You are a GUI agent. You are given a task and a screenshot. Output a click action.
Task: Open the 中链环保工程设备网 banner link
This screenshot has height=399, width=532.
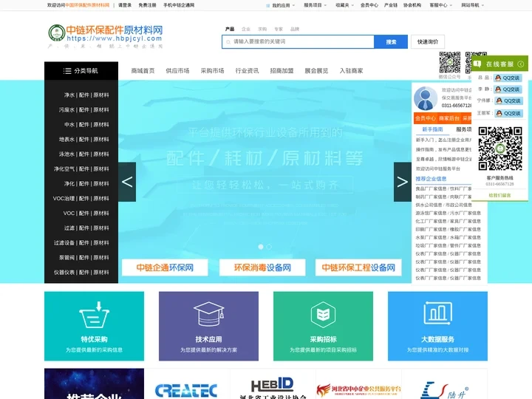click(x=358, y=267)
